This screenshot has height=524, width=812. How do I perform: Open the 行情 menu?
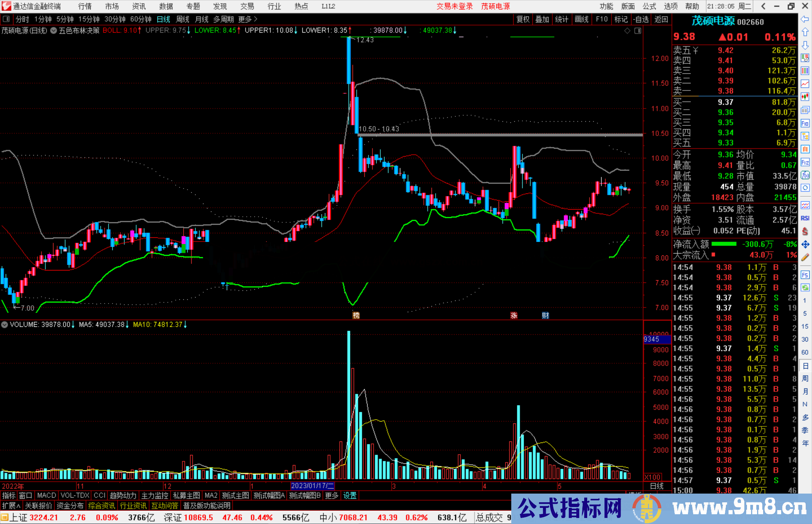click(85, 6)
